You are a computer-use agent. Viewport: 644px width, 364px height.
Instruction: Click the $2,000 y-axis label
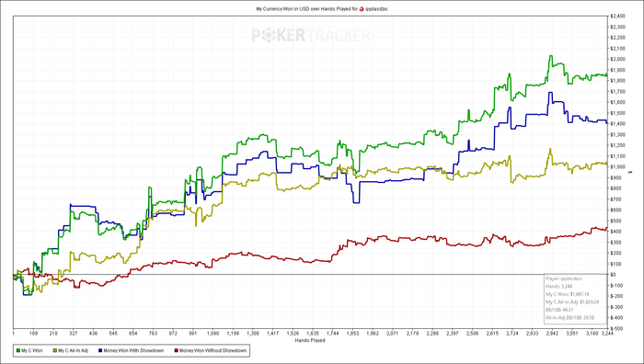[617, 59]
